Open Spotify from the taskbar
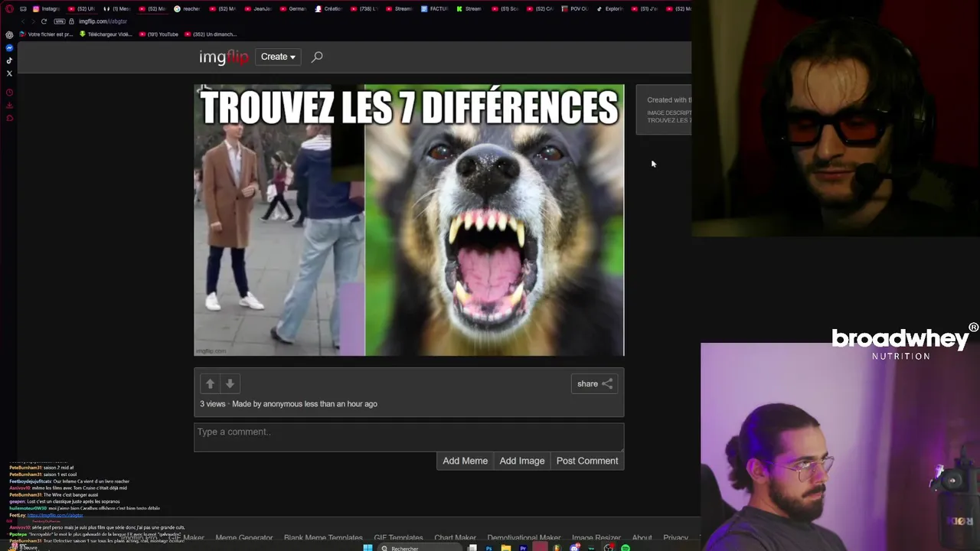The height and width of the screenshot is (551, 980). click(x=625, y=548)
